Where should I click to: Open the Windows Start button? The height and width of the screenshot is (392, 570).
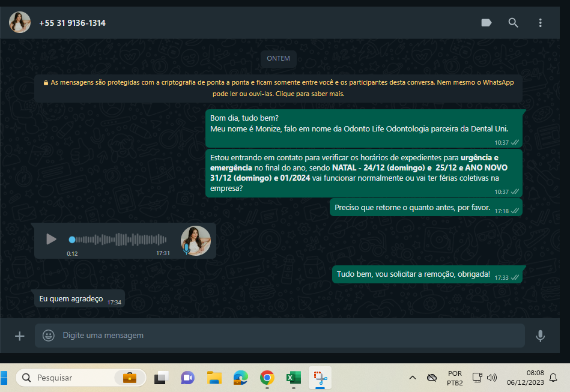(4, 378)
